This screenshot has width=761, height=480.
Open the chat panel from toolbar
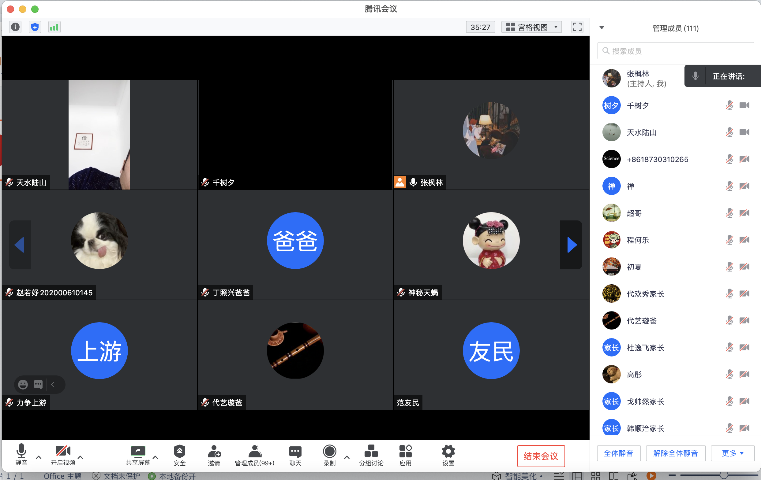tap(295, 452)
